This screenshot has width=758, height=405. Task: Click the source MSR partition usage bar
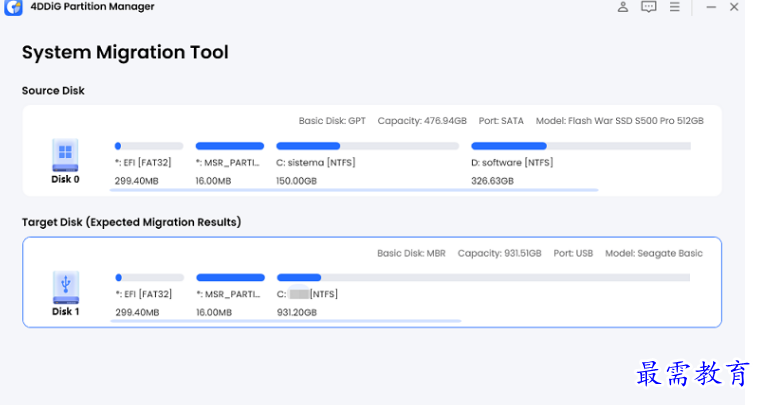click(x=230, y=146)
